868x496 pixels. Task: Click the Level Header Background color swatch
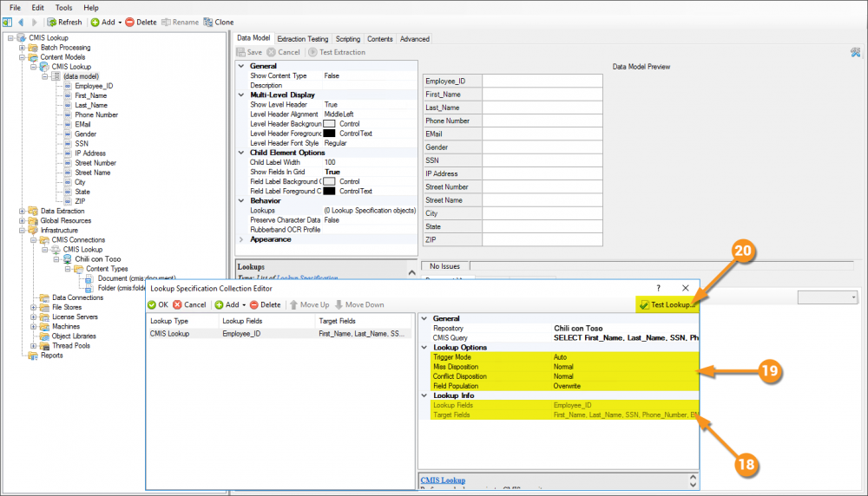tap(329, 124)
